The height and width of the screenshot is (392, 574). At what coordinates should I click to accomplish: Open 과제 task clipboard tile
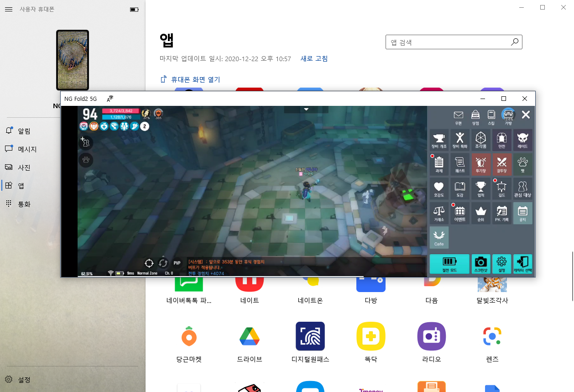pos(439,164)
